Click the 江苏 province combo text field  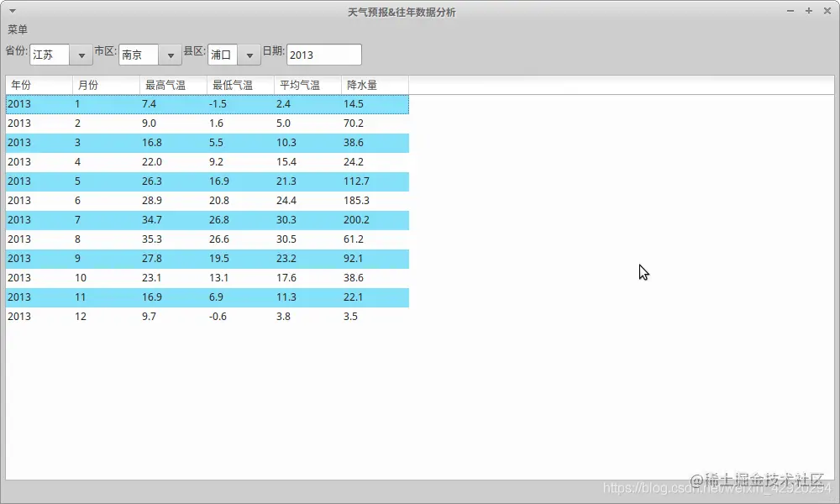pos(50,55)
